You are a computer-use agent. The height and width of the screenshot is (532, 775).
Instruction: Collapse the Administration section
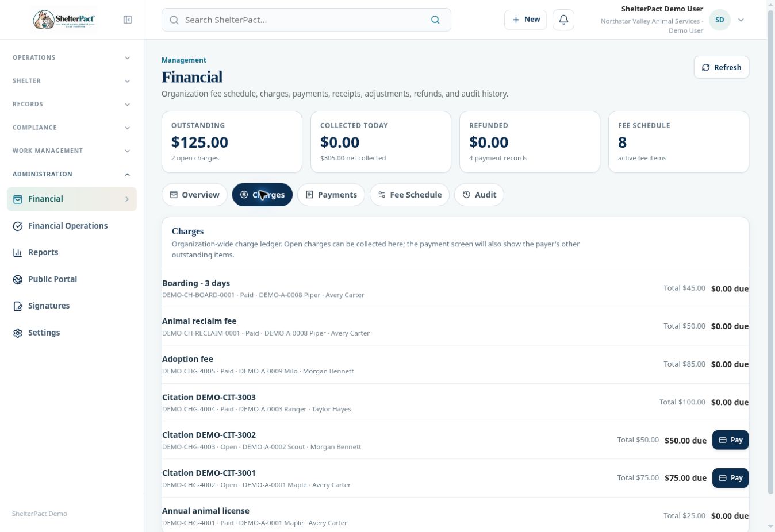point(71,174)
